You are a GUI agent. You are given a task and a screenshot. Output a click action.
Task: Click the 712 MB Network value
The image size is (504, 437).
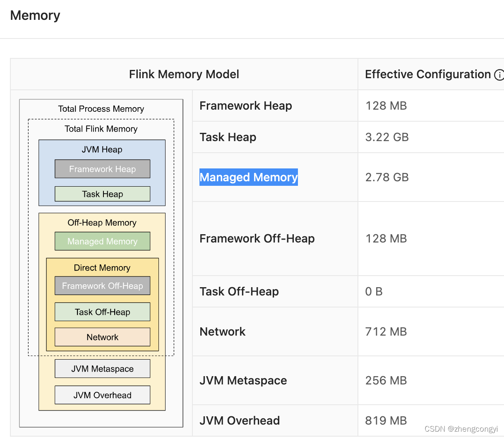(x=386, y=332)
